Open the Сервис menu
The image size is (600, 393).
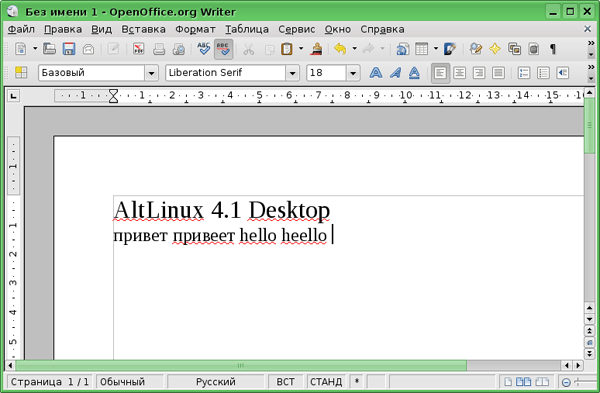[297, 29]
